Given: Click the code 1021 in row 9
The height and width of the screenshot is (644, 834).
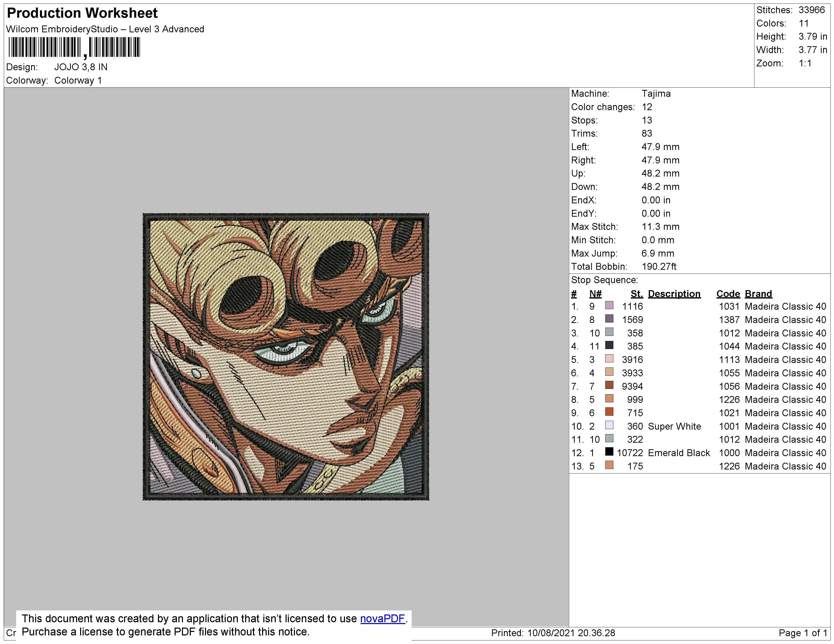Looking at the screenshot, I should pos(729,413).
